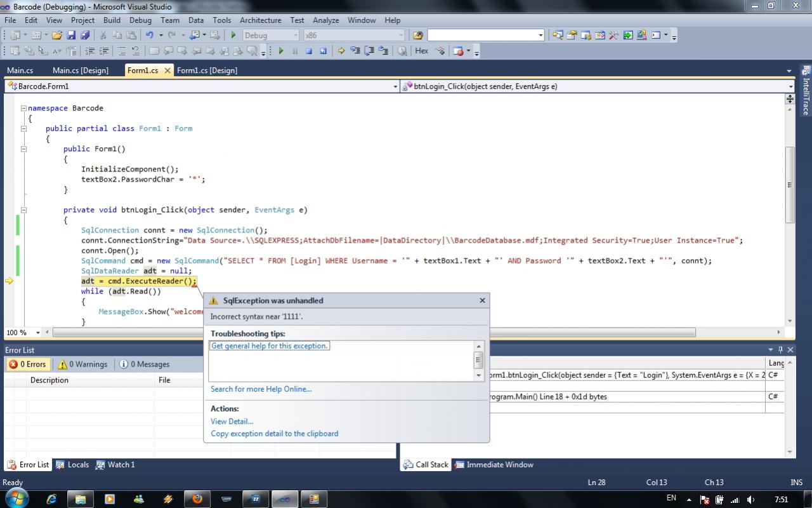Click the Firefox taskbar icon
Viewport: 812px width, 508px height.
[x=197, y=498]
